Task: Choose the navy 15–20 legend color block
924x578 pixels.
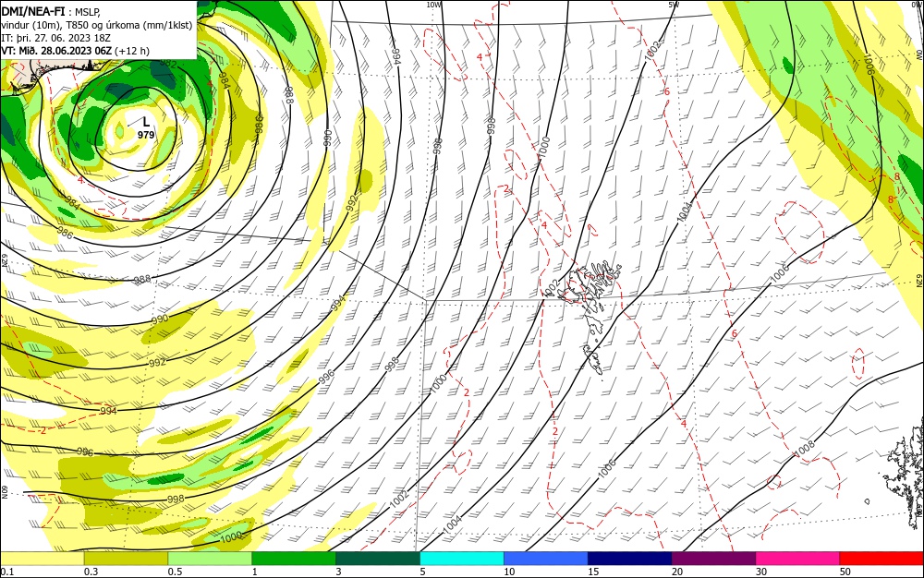Action: [x=630, y=559]
